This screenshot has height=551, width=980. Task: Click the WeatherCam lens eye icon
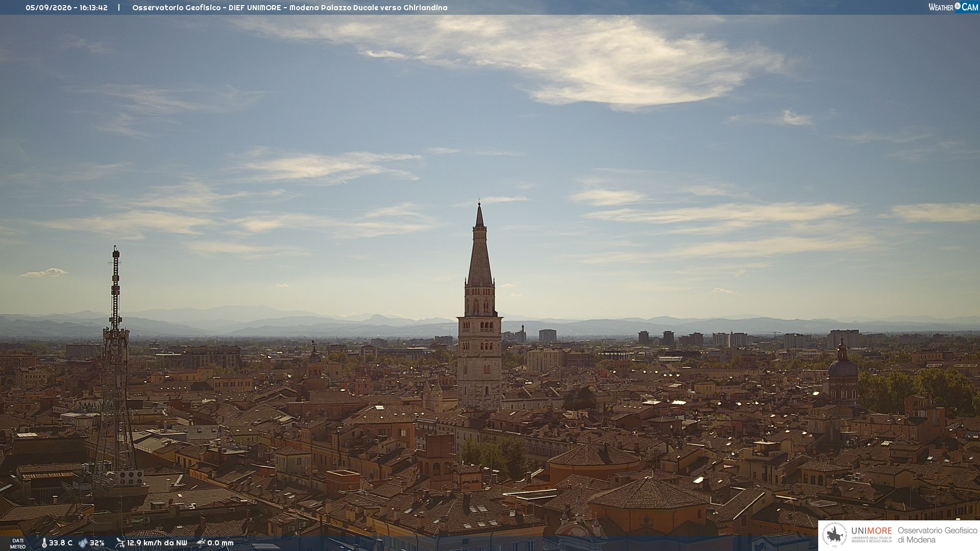coord(958,6)
